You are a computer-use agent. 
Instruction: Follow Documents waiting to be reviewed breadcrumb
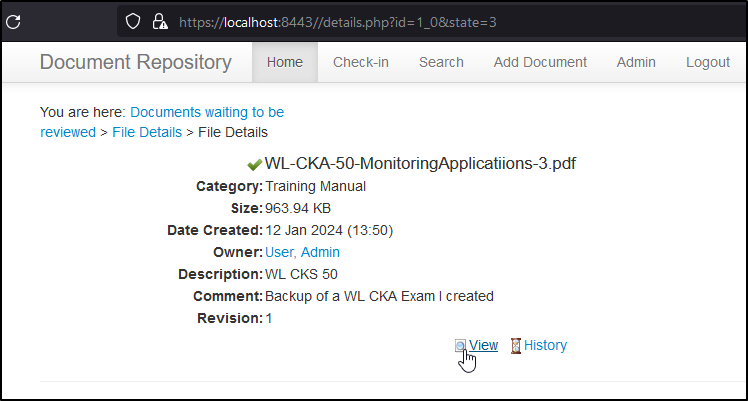coord(162,122)
